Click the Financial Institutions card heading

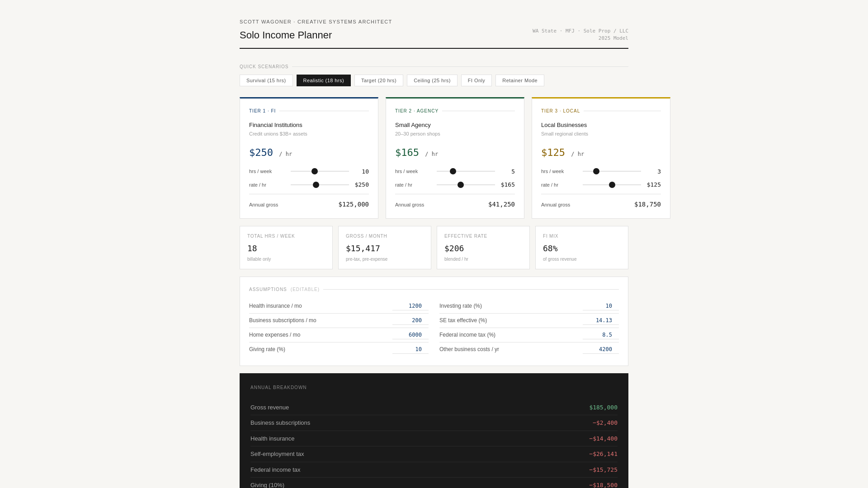point(276,125)
